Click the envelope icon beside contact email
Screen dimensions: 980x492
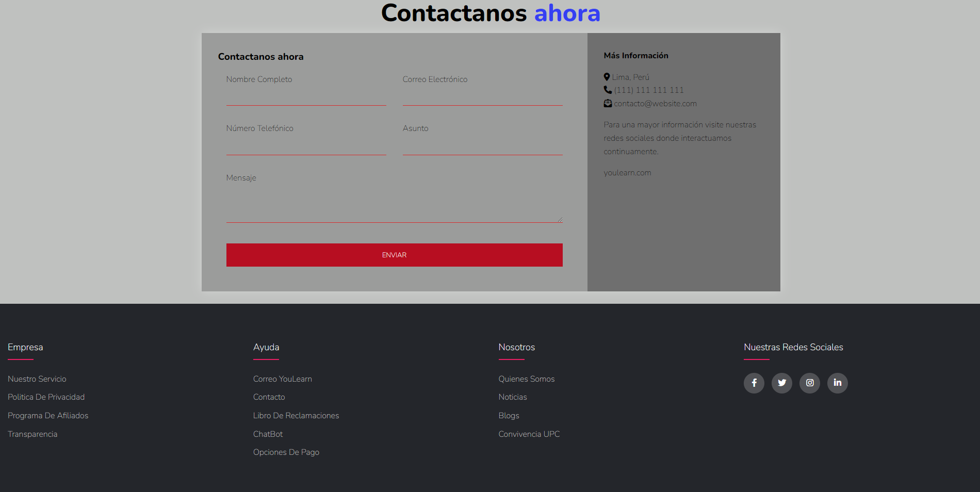click(608, 103)
